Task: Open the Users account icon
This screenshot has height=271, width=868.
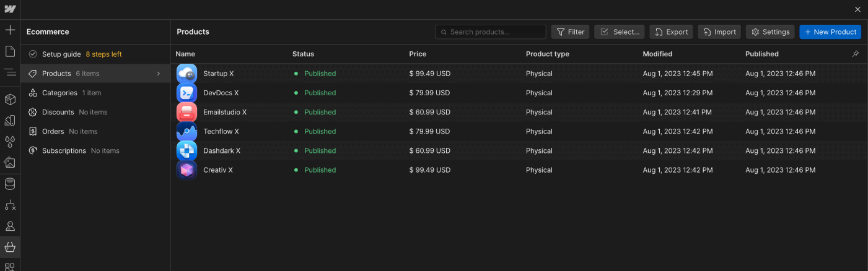Action: click(10, 226)
